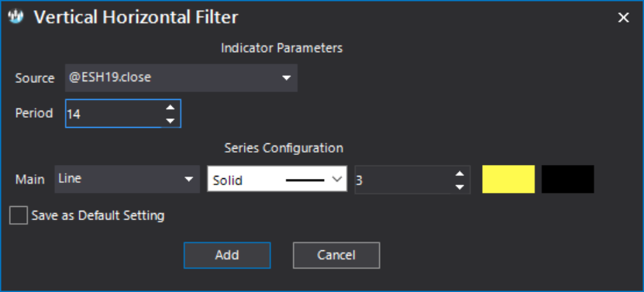Focus the Period value field
Viewport: 644px width, 292px height.
114,113
